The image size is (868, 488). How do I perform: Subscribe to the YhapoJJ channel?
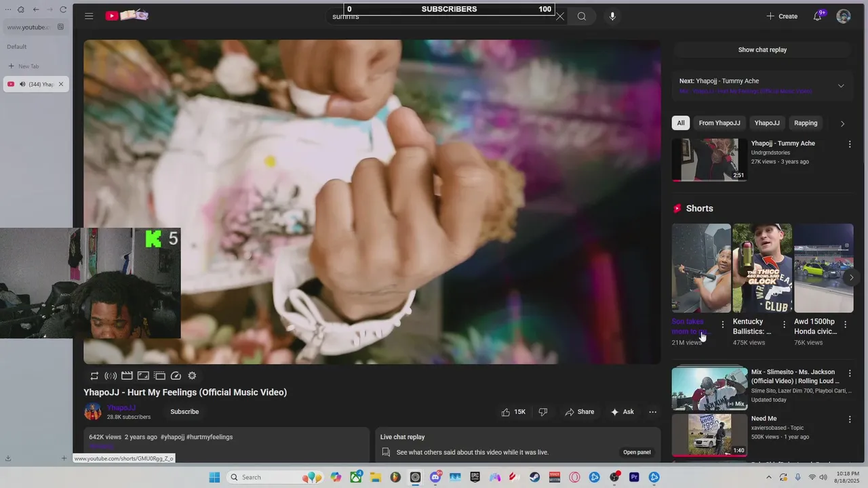coord(184,411)
